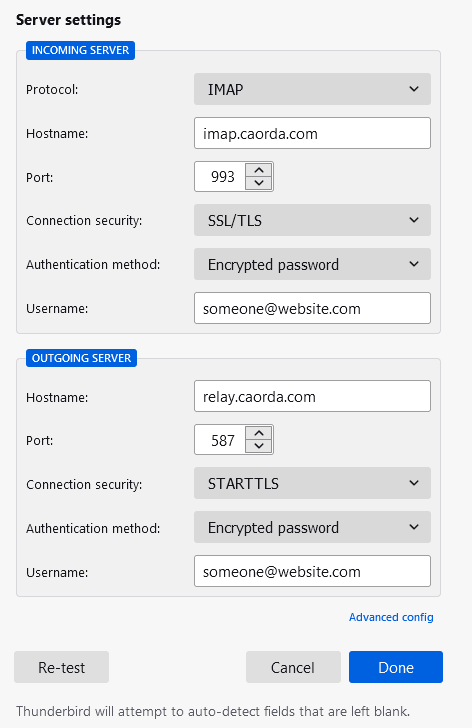This screenshot has width=472, height=728.
Task: Click the outgoing hostname field relay.caorda.com
Action: click(x=312, y=396)
